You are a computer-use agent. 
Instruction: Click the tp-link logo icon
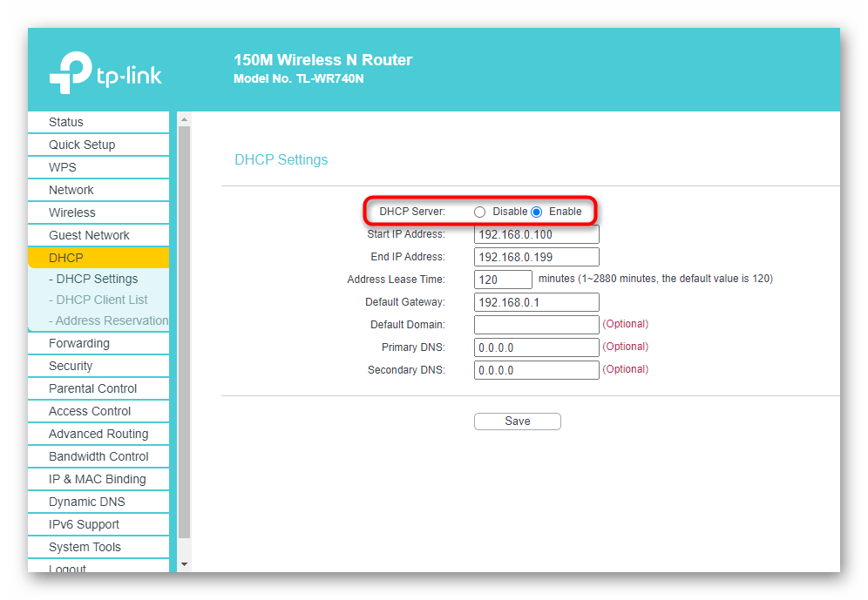tap(71, 72)
